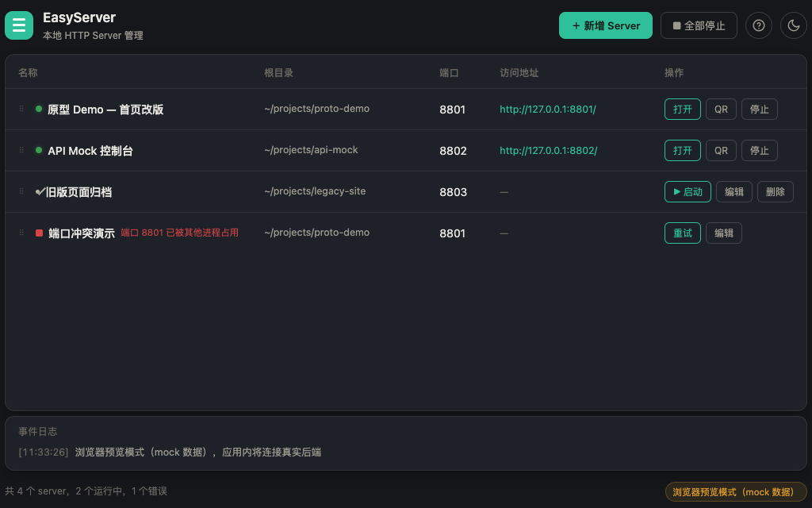Grab the drag handle of the 端口冲突演示 row
Viewport: 812px width, 508px height.
21,233
